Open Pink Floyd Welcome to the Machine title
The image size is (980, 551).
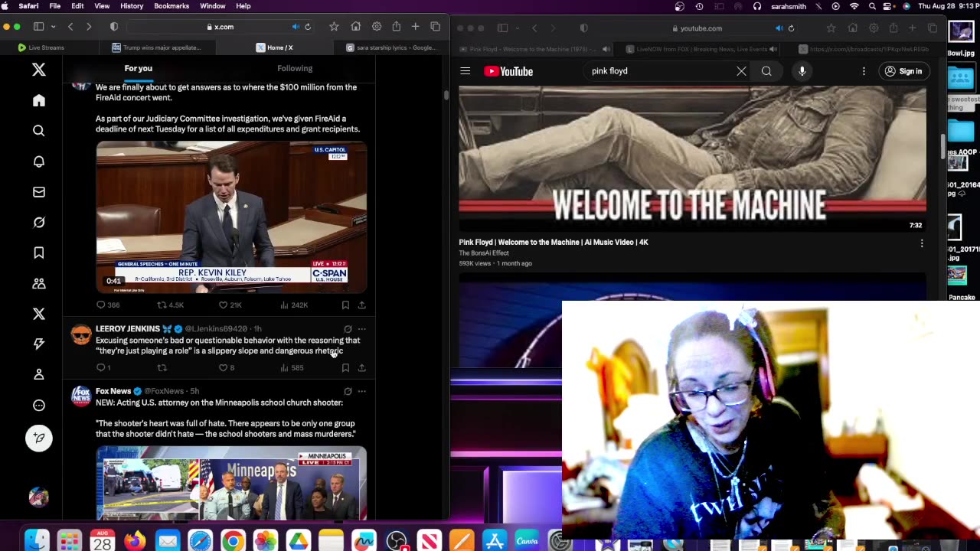coord(554,242)
